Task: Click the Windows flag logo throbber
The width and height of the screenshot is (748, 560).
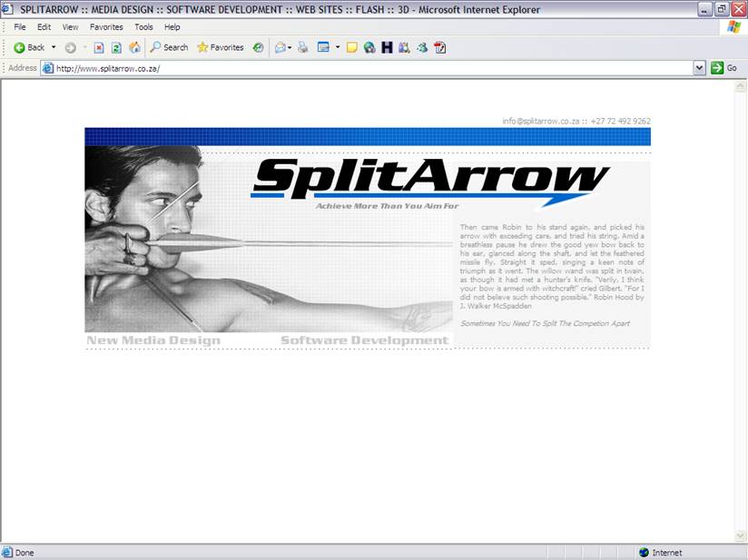Action: coord(733,27)
